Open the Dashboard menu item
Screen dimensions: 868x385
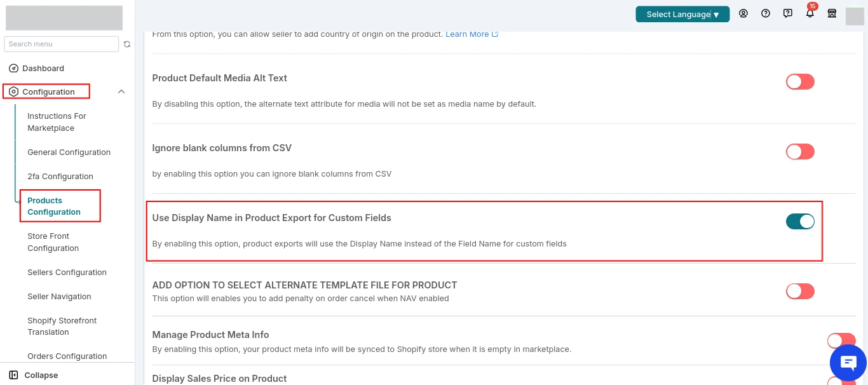tap(43, 68)
